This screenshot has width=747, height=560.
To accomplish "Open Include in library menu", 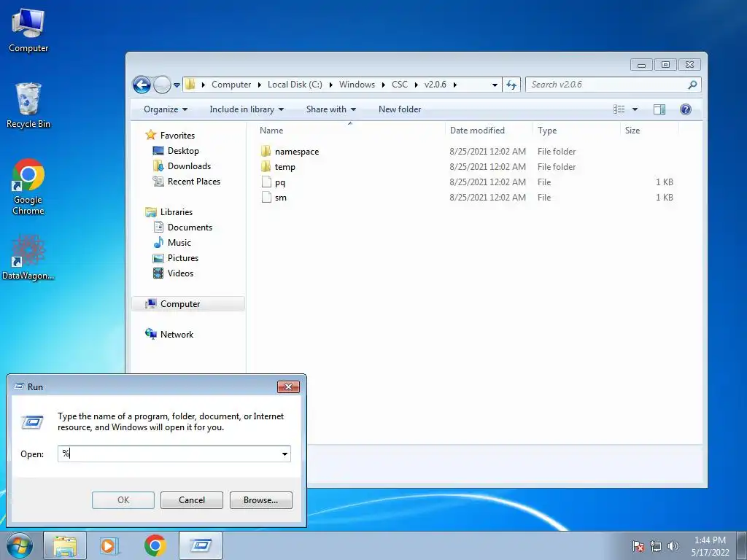I will (x=247, y=109).
